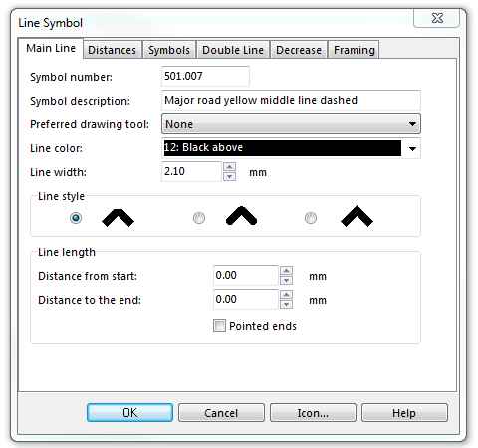Open the Icon... editor button
The width and height of the screenshot is (478, 448).
point(313,413)
